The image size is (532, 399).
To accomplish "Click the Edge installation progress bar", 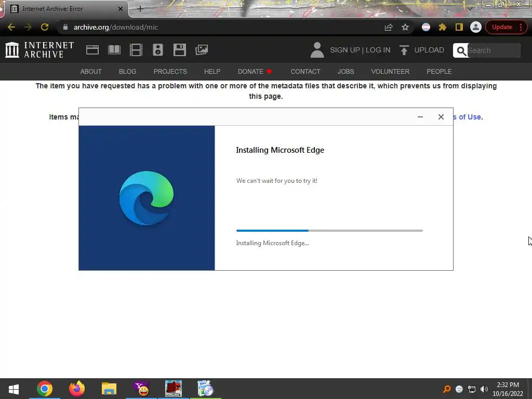I will point(329,231).
